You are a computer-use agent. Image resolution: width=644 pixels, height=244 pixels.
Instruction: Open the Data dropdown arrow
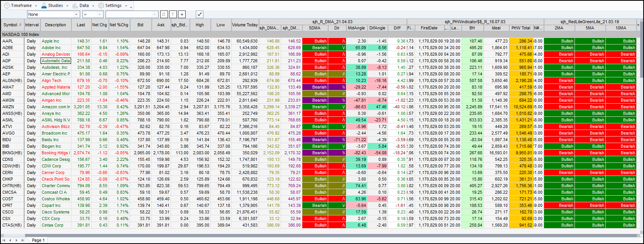click(93, 6)
